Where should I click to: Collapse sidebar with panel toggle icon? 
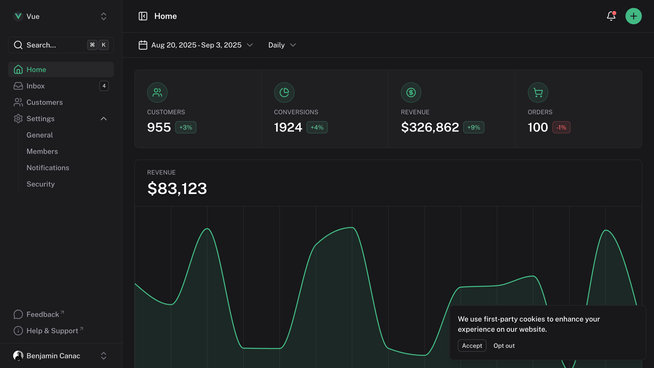coord(143,16)
